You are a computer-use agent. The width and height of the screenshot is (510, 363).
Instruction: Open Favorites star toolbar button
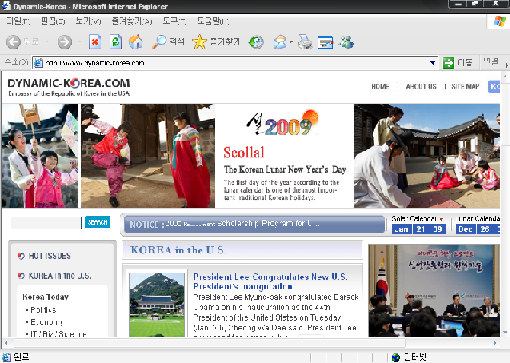coord(216,42)
